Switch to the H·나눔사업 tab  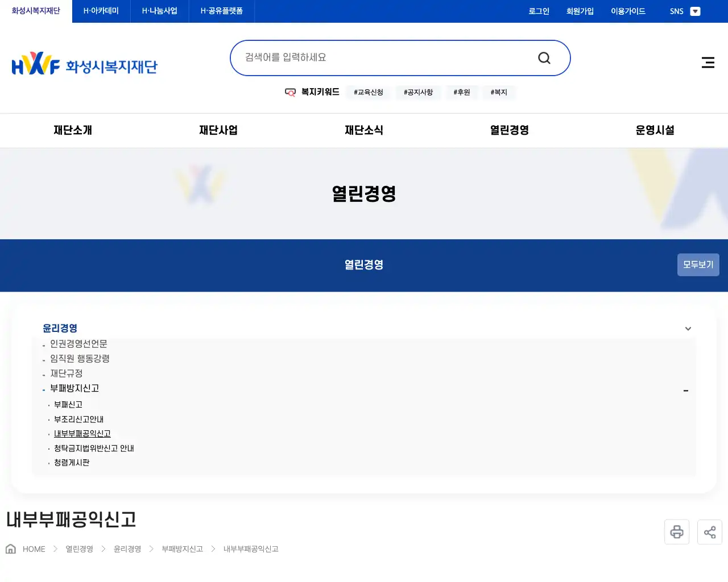pos(159,11)
